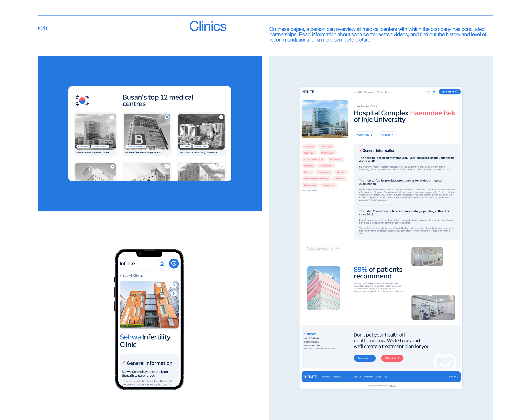Image resolution: width=531 pixels, height=420 pixels.
Task: Open the Clinics item in the top nav
Action: (x=379, y=92)
